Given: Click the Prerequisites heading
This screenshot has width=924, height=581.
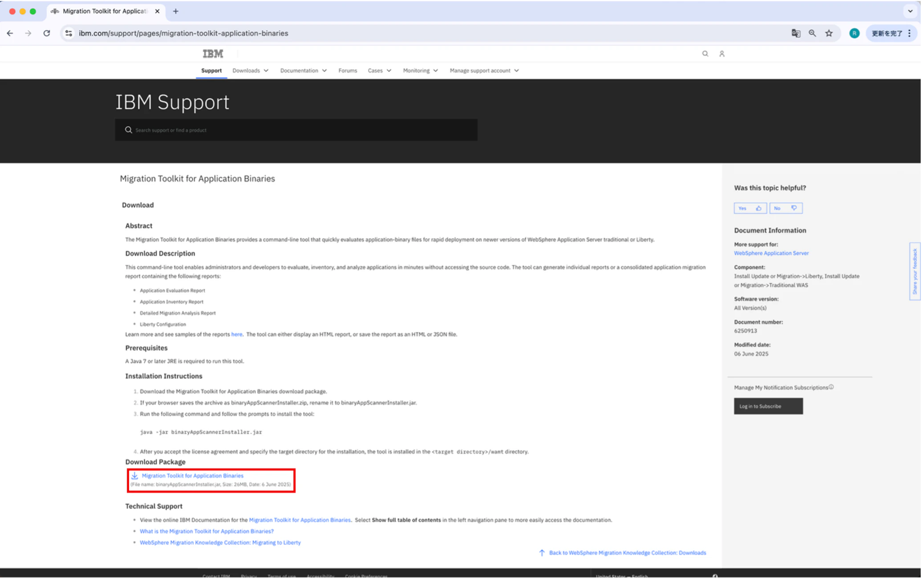Looking at the screenshot, I should (146, 348).
